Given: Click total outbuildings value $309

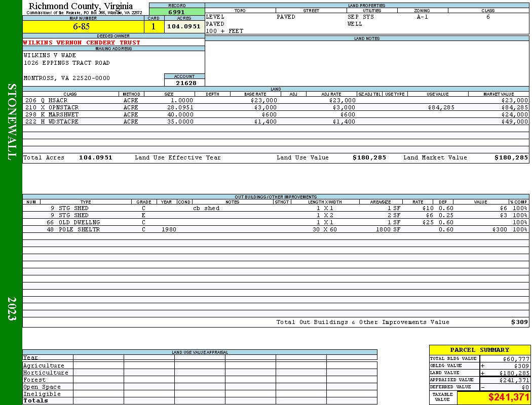Looking at the screenshot, I should (x=520, y=322).
